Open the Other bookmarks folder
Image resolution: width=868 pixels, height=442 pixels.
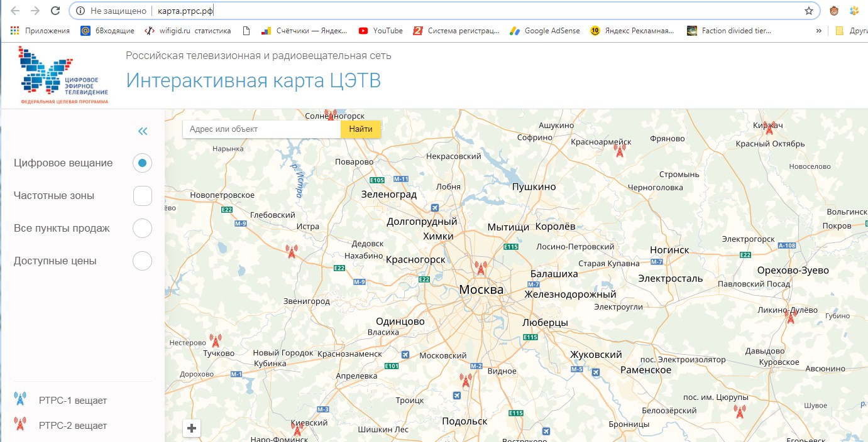coord(851,30)
